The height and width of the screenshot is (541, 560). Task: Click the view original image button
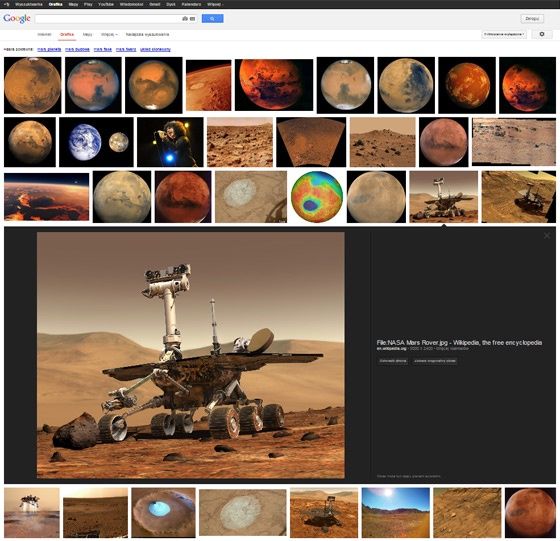435,361
